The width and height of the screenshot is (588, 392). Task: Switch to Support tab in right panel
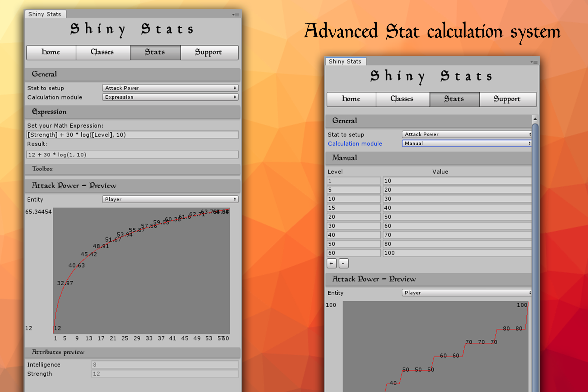pyautogui.click(x=507, y=100)
